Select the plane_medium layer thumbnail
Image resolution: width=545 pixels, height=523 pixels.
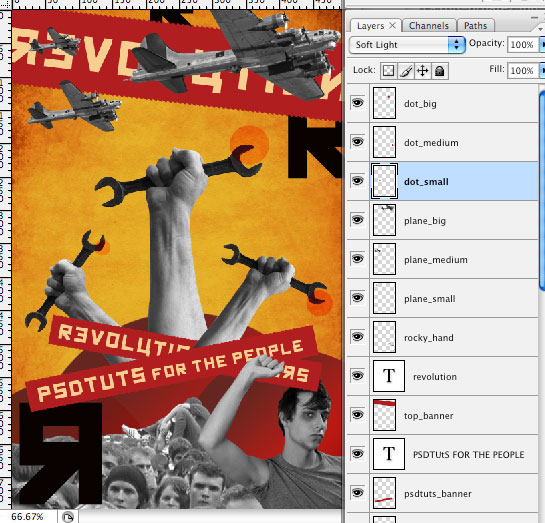click(384, 259)
